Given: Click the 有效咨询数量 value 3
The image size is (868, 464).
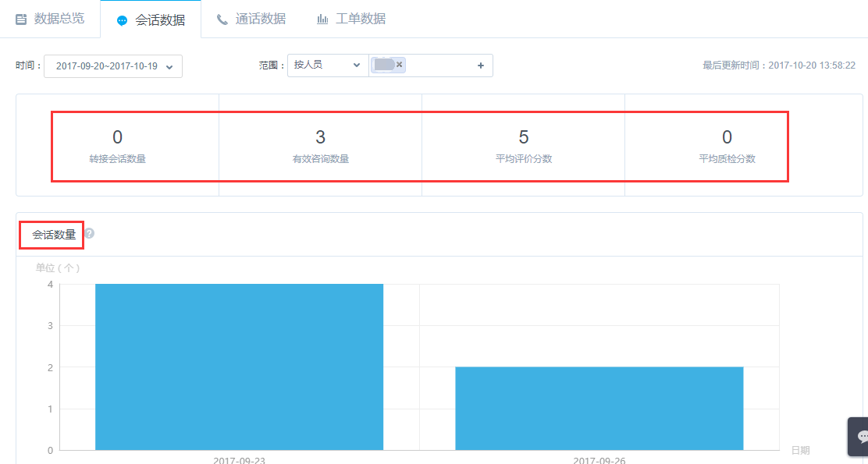Looking at the screenshot, I should tap(321, 136).
